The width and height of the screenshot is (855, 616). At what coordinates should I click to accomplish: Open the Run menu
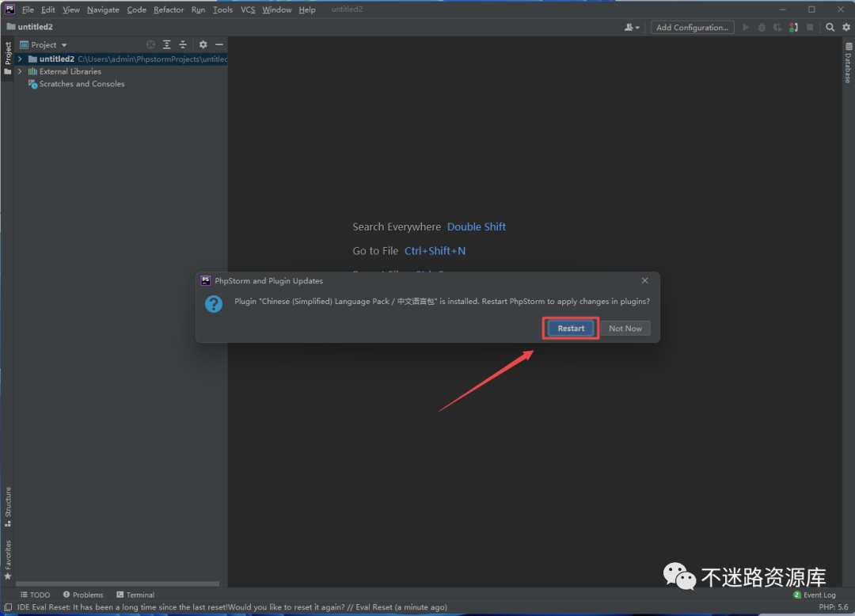tap(198, 10)
